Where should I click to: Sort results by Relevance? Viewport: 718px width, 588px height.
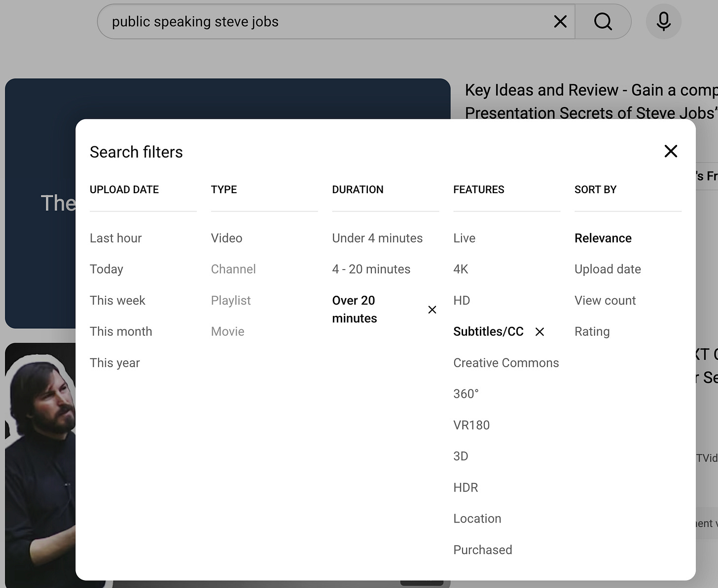603,238
